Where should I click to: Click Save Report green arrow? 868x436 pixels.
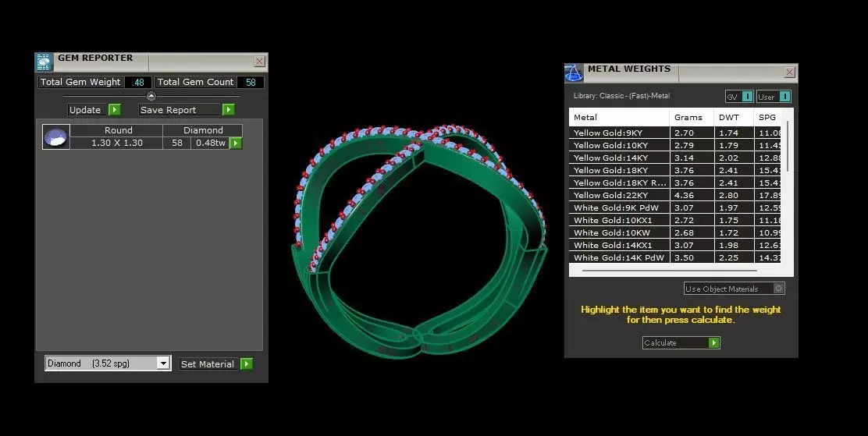pos(228,109)
